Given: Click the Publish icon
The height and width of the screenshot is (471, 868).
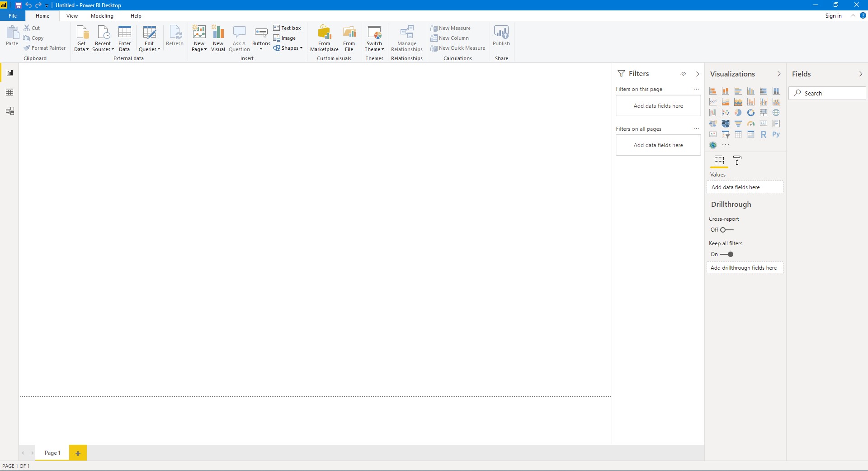Looking at the screenshot, I should pos(501,35).
